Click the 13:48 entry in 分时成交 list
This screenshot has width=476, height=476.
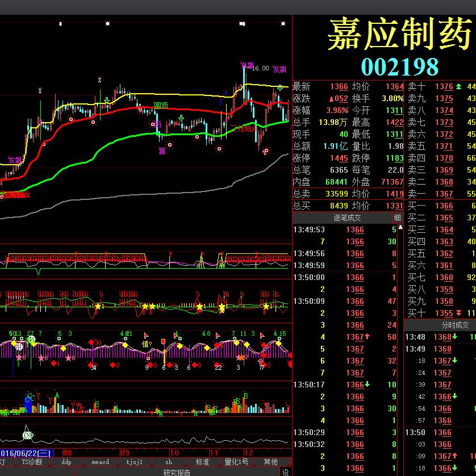440,337
